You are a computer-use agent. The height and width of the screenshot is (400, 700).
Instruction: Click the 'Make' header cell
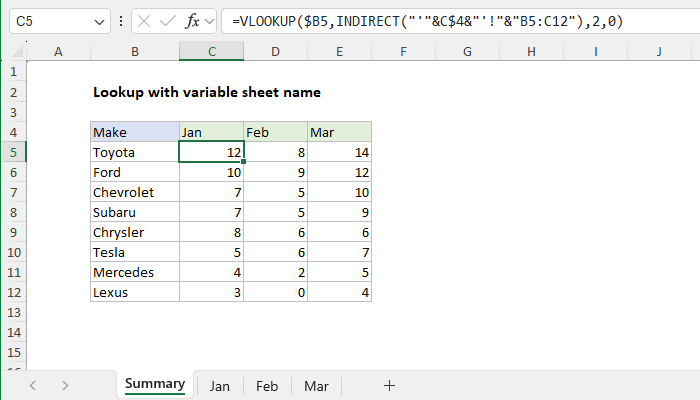(x=135, y=132)
